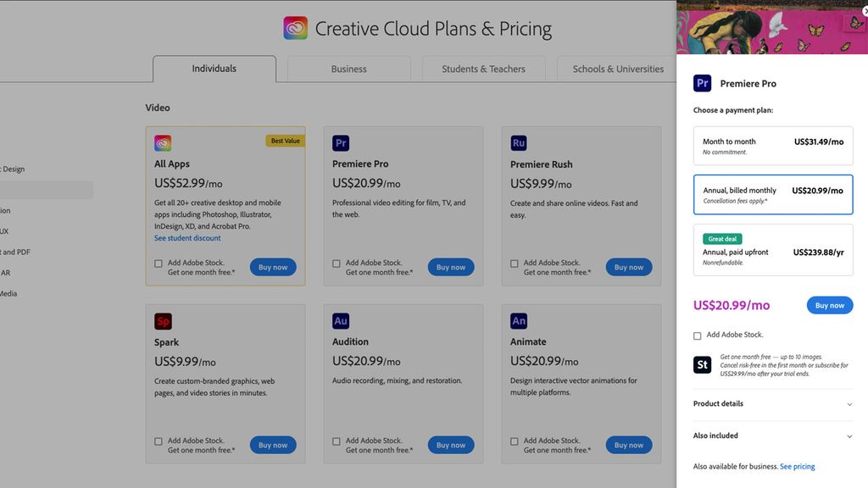The image size is (868, 488).
Task: Click the All Apps icon in the Best Value card
Action: coord(162,142)
